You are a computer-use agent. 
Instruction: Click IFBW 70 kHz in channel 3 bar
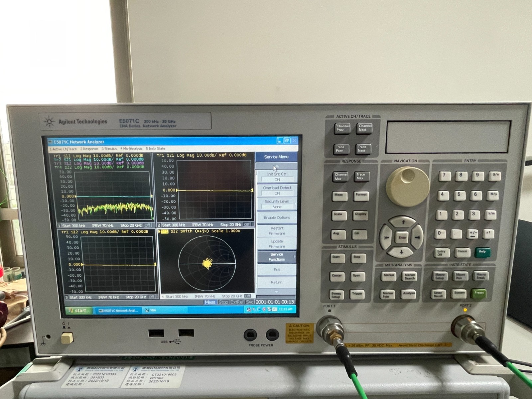[109, 297]
